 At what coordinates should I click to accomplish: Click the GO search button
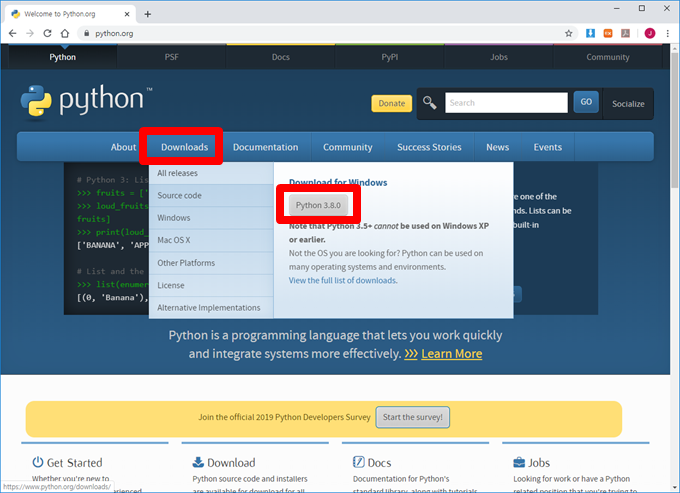click(586, 102)
